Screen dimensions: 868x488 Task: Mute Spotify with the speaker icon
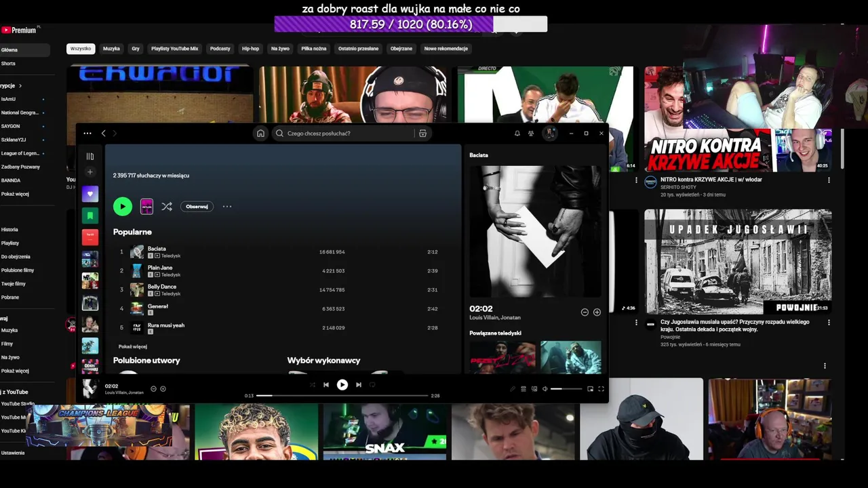tap(545, 389)
